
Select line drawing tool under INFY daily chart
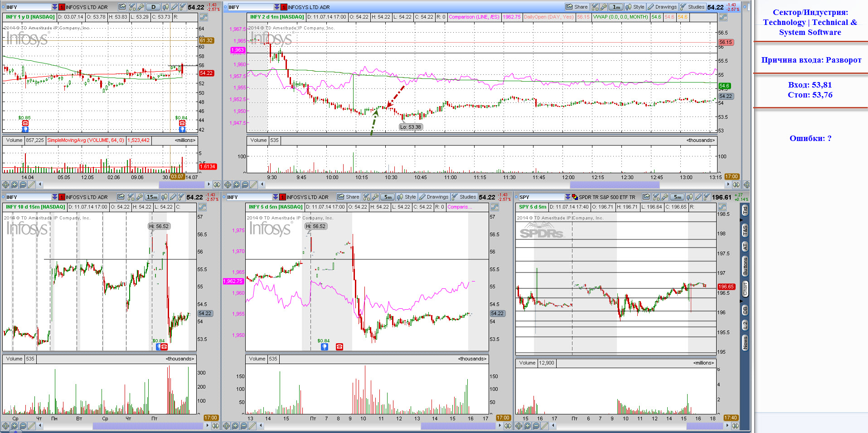(31, 185)
